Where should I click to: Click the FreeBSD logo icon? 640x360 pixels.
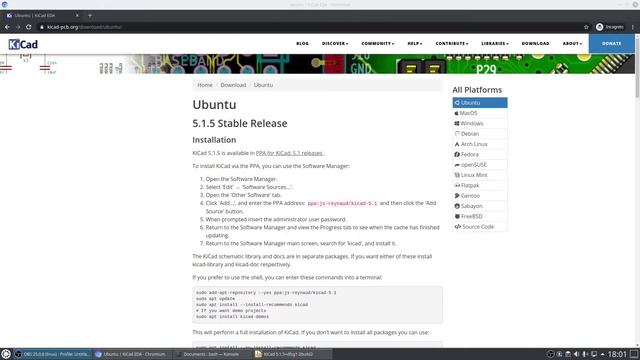point(458,216)
